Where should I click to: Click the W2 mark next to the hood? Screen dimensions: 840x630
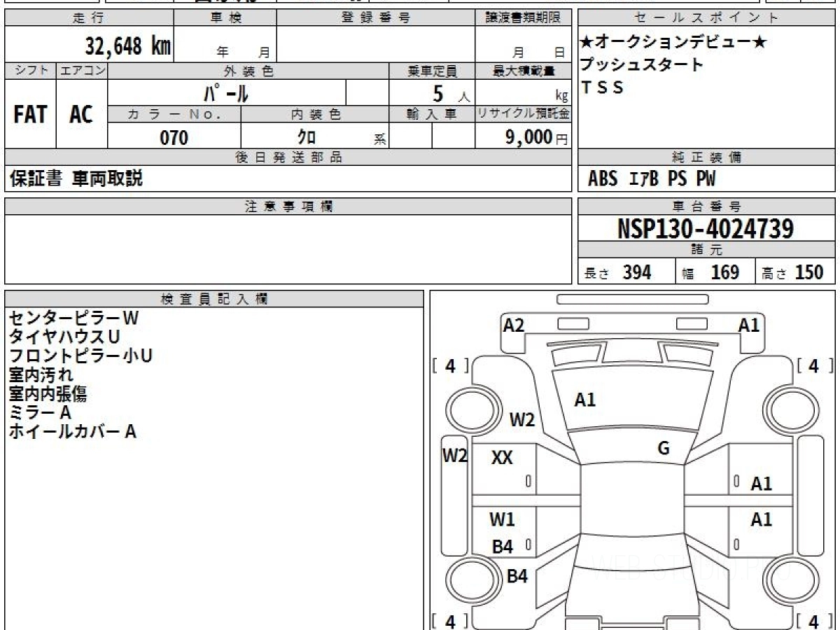pyautogui.click(x=522, y=420)
